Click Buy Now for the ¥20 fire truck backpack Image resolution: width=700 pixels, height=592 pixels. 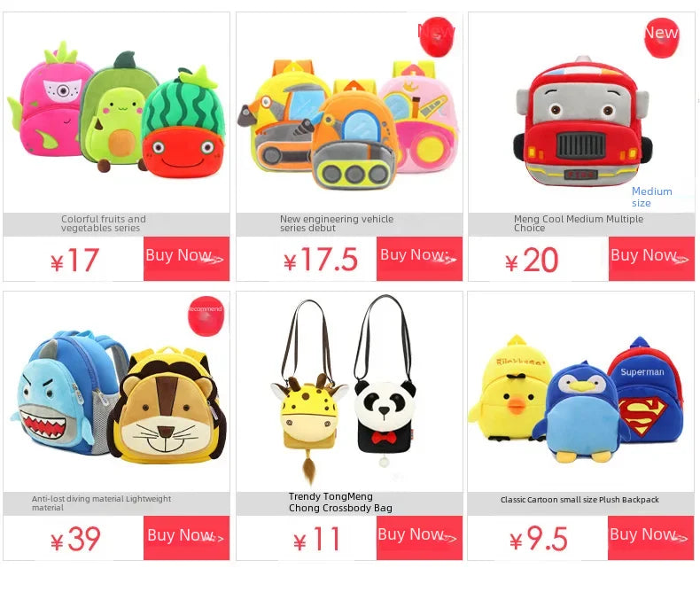651,259
